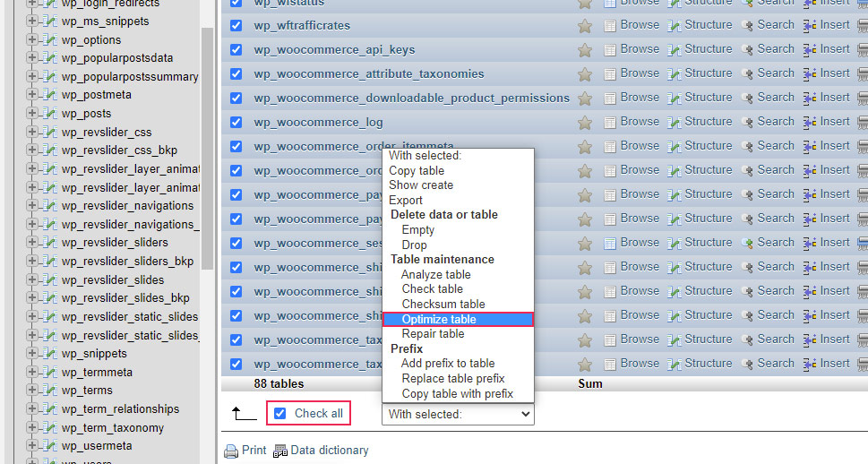Click the Print link
Viewport: 868px width, 464px height.
coord(254,451)
